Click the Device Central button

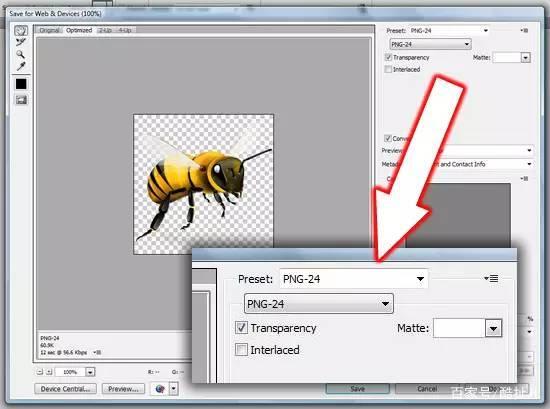click(65, 389)
